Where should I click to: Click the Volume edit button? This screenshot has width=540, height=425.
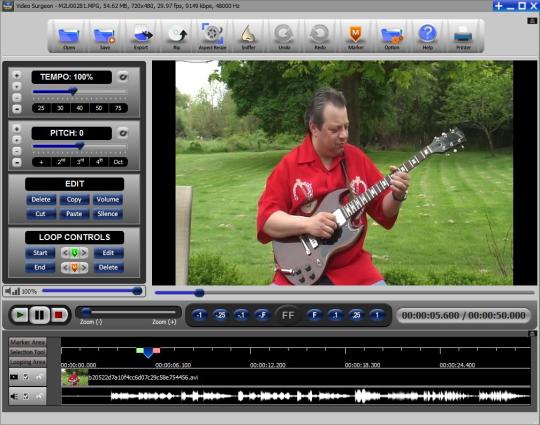(107, 199)
